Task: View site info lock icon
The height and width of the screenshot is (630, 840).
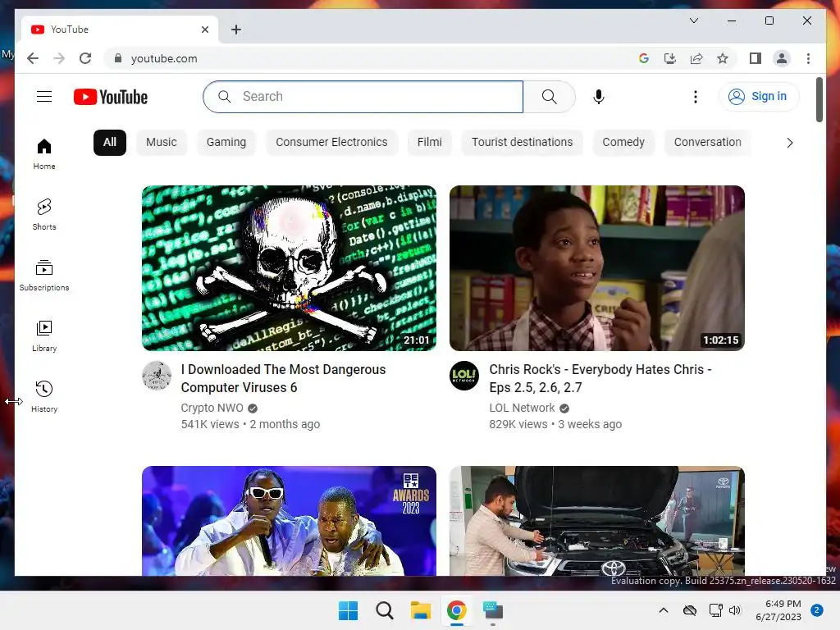Action: click(x=118, y=58)
